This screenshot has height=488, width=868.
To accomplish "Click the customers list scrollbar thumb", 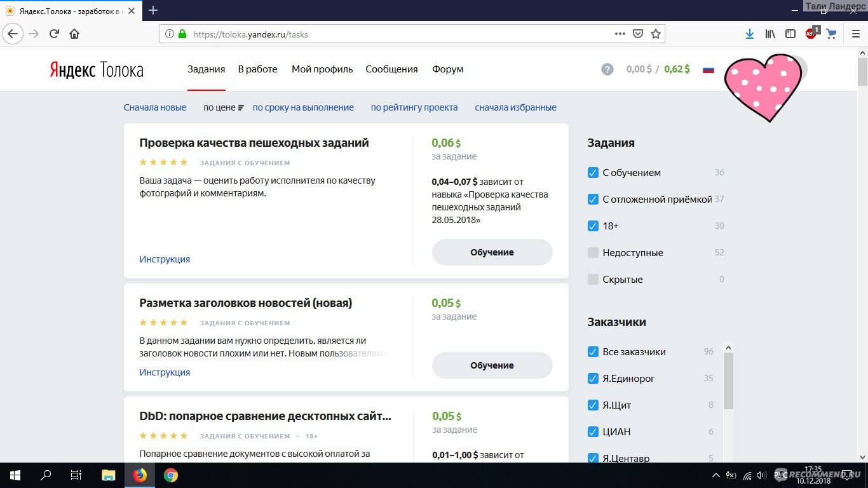I will [x=729, y=381].
